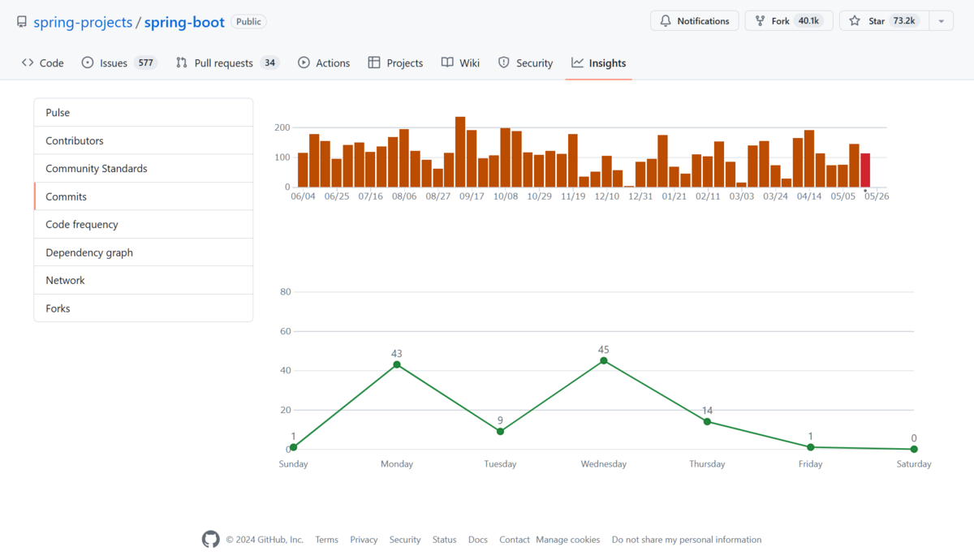
Task: Go to the Pull requests tab
Action: 227,62
